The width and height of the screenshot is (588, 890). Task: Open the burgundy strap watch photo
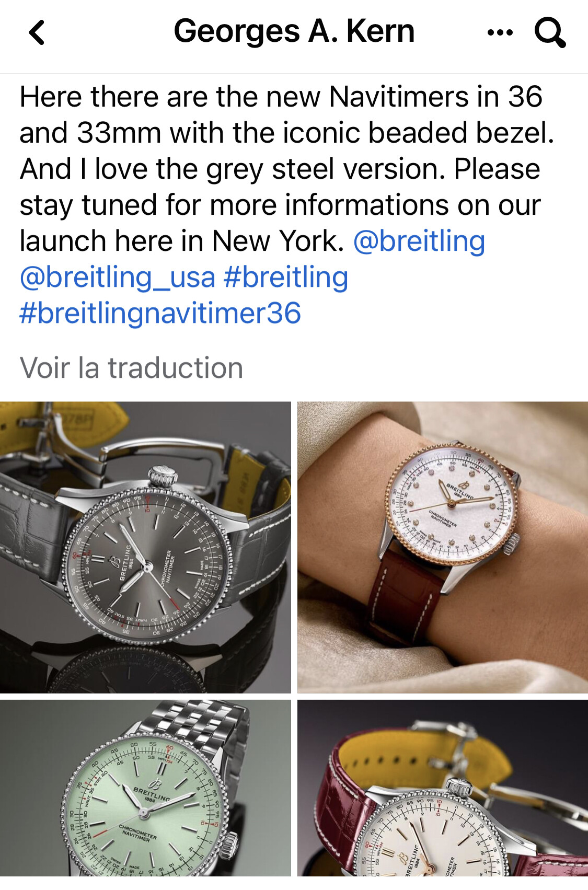coord(443,788)
